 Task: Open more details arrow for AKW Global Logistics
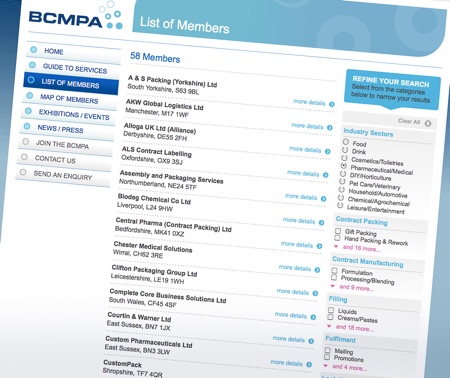coord(330,128)
